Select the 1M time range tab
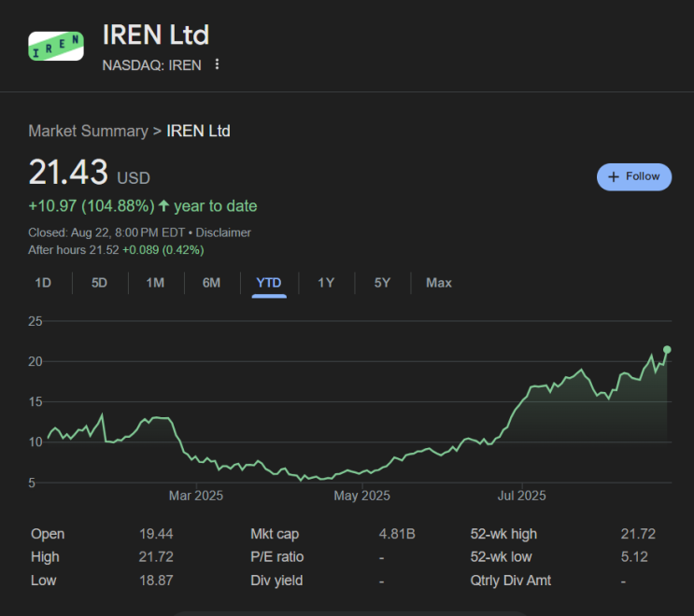694x616 pixels. [x=155, y=283]
